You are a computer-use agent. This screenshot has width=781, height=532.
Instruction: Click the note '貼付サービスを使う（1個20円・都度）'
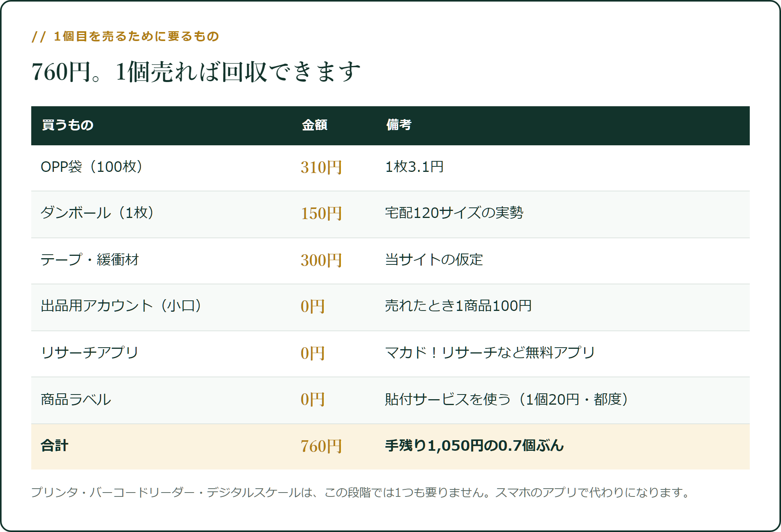click(x=506, y=400)
